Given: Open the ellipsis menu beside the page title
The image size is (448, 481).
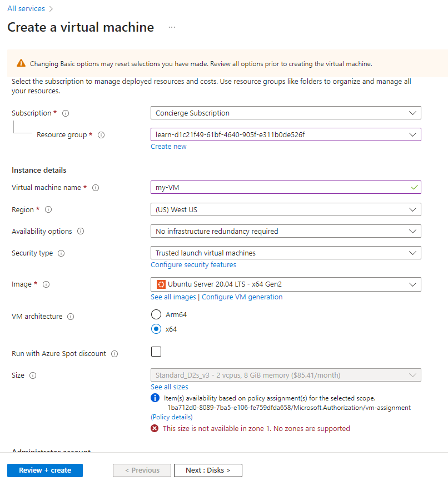Looking at the screenshot, I should (x=172, y=27).
